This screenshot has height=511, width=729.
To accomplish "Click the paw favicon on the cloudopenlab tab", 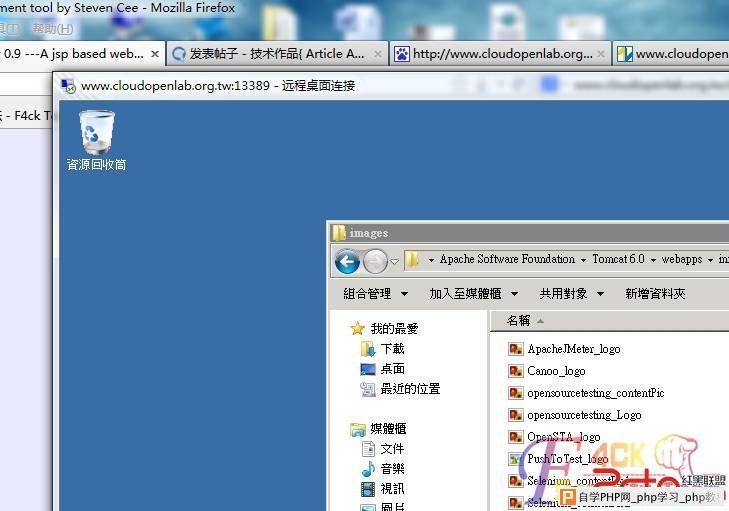I will tap(402, 54).
